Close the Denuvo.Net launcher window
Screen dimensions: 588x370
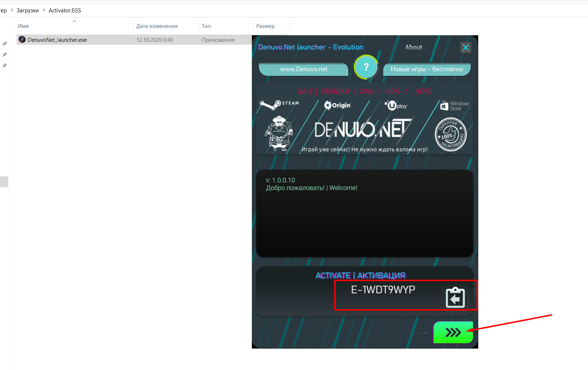pyautogui.click(x=466, y=48)
